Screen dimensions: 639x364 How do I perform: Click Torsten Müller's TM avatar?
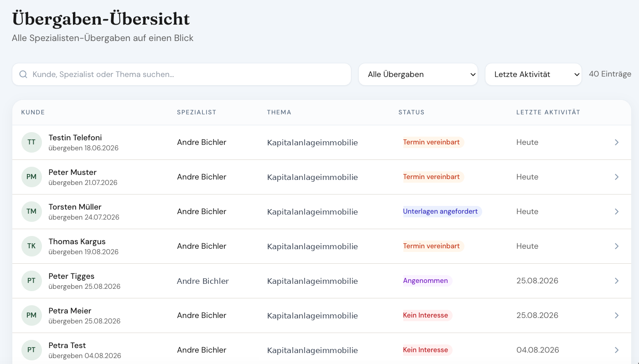pyautogui.click(x=31, y=211)
